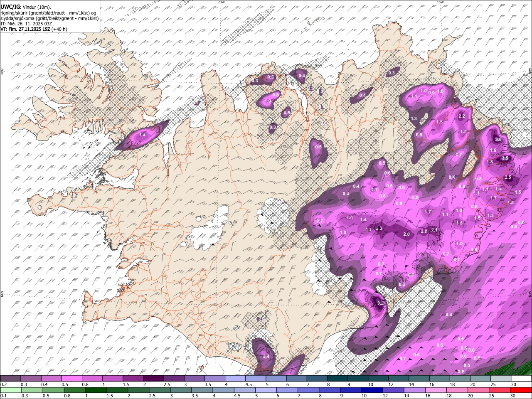The image size is (532, 399).
Task: Click the "3.2" precipitation value on the map
Action: [380, 303]
